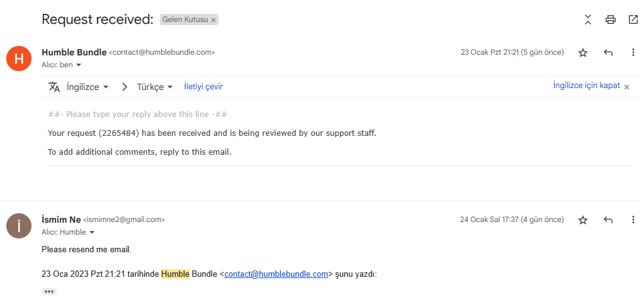Open more options for Humble Bundle message
Image resolution: width=644 pixels, height=307 pixels.
coord(633,53)
